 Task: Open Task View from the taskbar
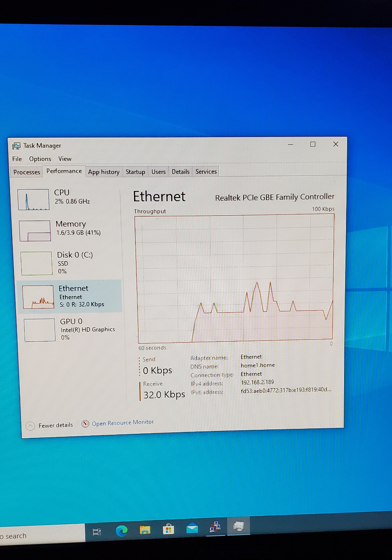tap(97, 532)
